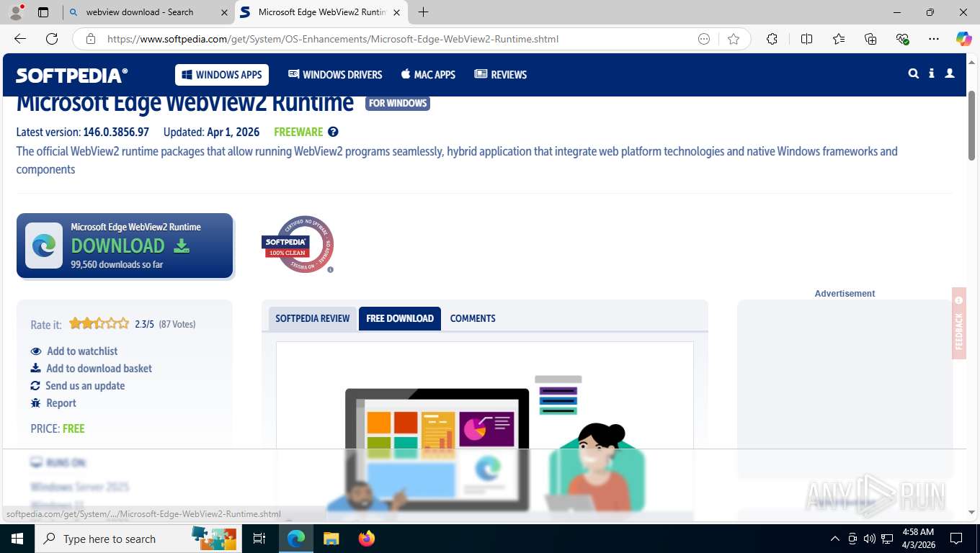Open Task View on taskbar
Screen dimensions: 980x553
point(259,539)
